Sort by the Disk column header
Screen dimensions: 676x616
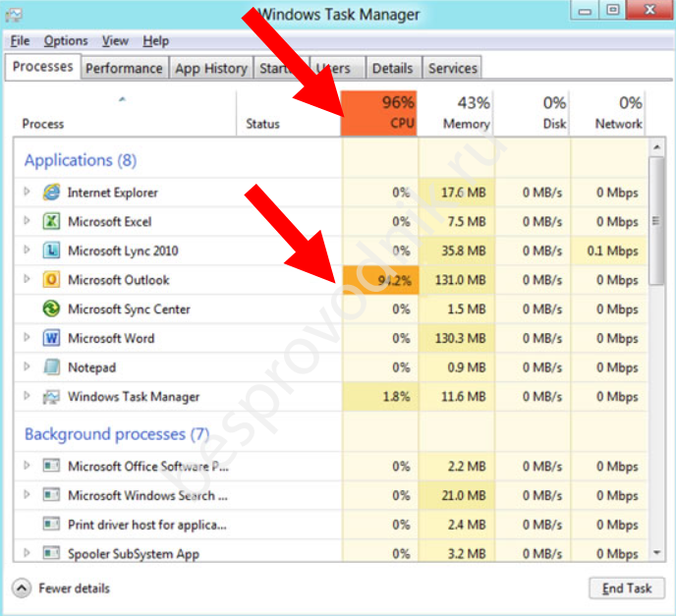tap(532, 113)
